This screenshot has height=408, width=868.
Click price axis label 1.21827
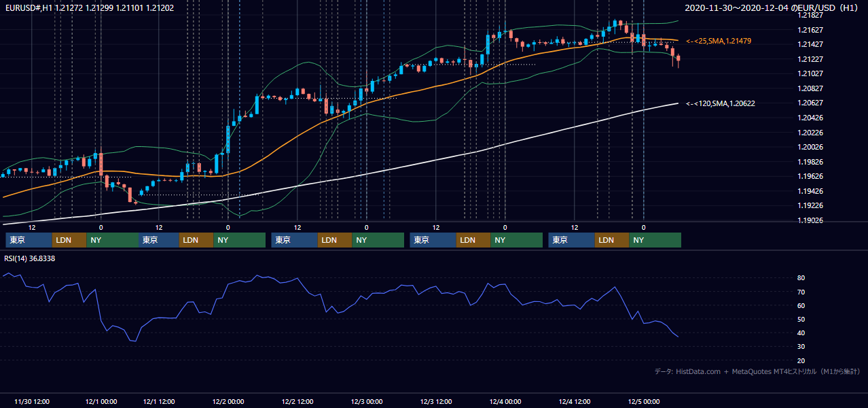[x=810, y=15]
